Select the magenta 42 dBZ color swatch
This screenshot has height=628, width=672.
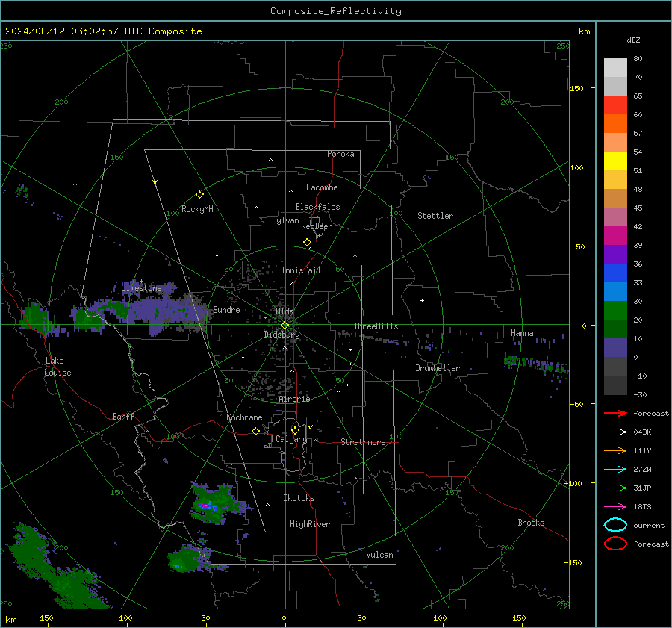coord(615,236)
